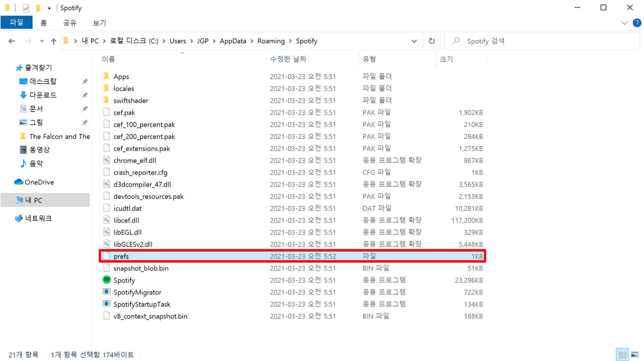Select the prefs file row

(121, 256)
